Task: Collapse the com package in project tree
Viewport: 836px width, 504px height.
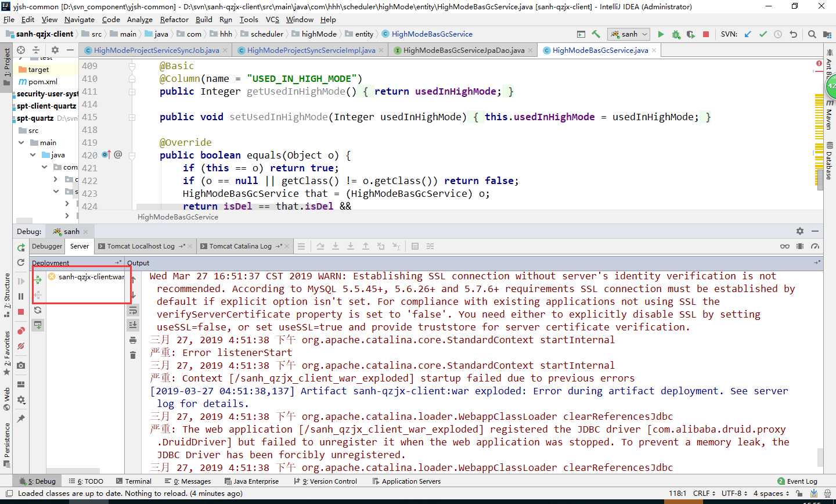Action: 45,167
